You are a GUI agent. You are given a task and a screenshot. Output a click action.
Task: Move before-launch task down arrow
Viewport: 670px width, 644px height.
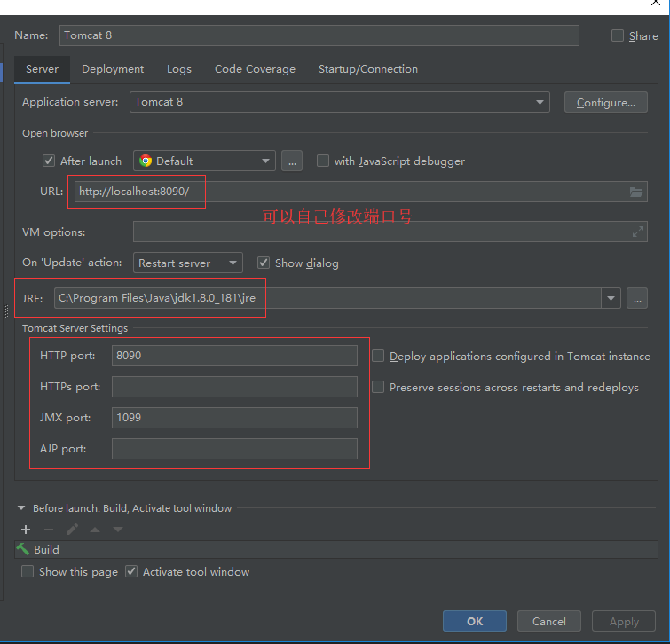(x=118, y=530)
